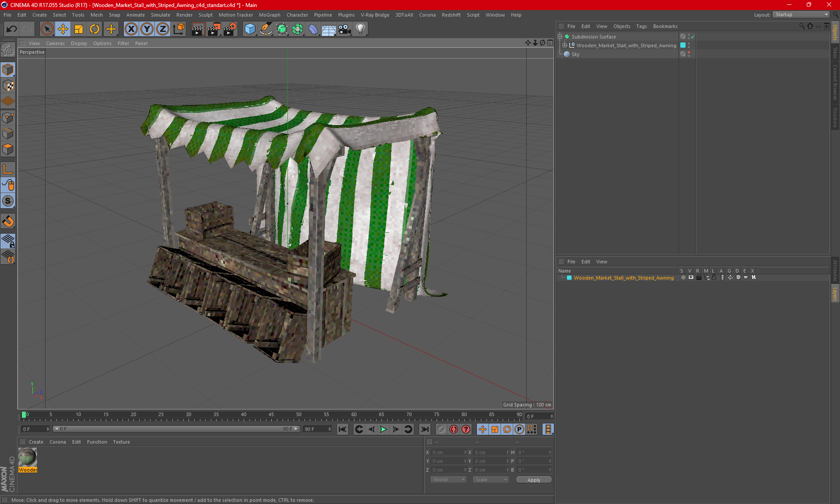The image size is (840, 504).
Task: Open the Cameras viewport menu
Action: point(55,43)
